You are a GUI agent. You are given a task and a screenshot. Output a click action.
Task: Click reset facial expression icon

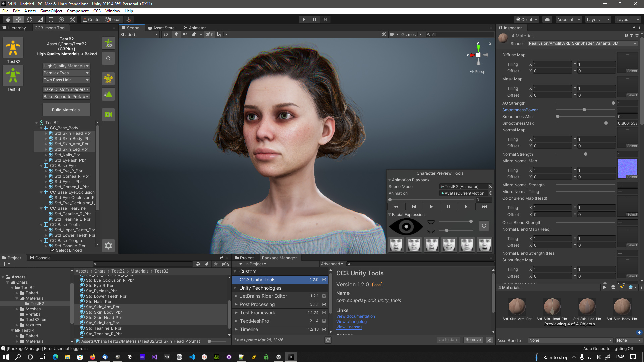click(484, 226)
